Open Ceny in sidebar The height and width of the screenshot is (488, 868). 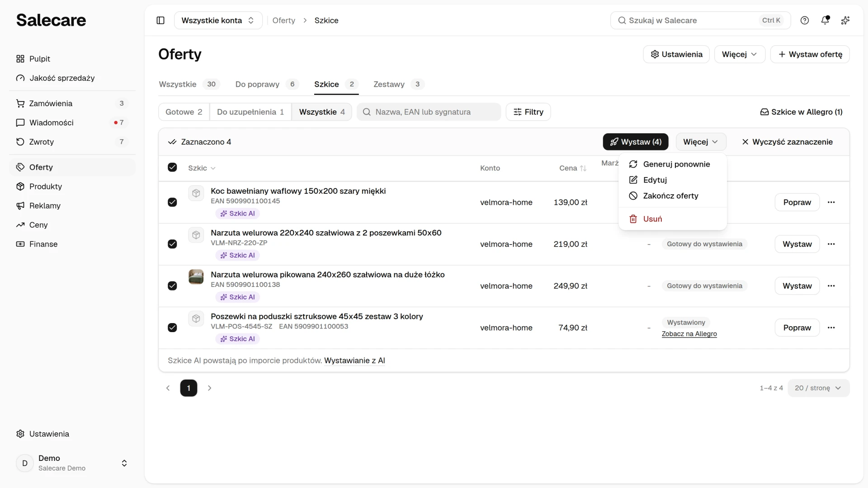point(72,225)
